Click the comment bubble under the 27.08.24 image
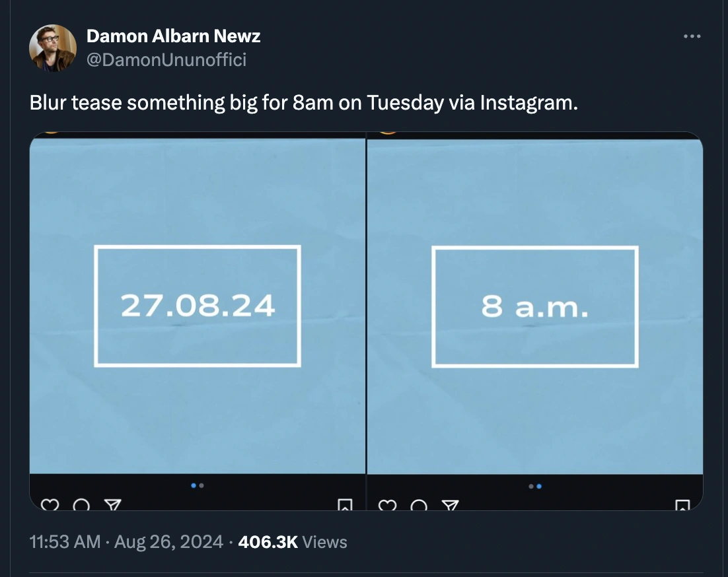Viewport: 728px width, 577px height. click(81, 506)
